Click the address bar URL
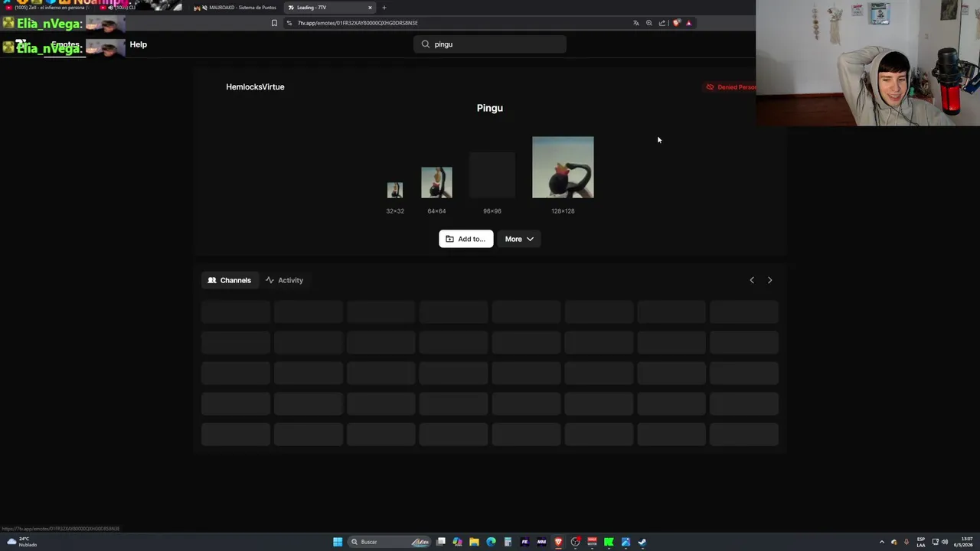 pyautogui.click(x=358, y=23)
